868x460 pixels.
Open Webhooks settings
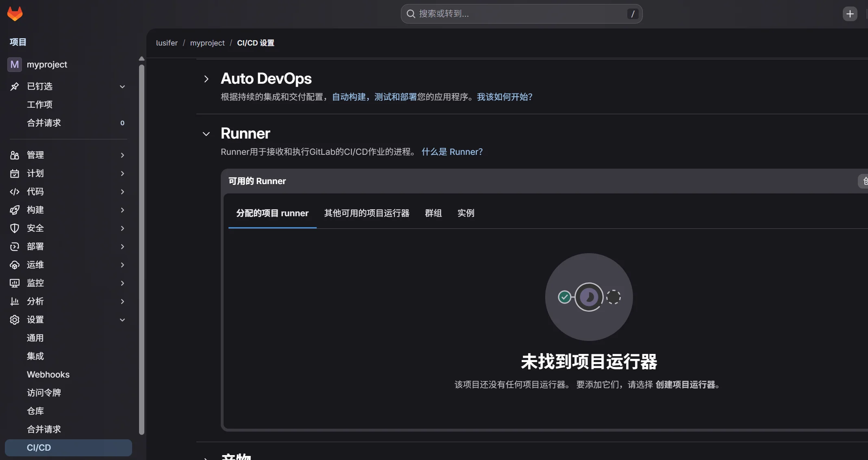click(x=68, y=374)
